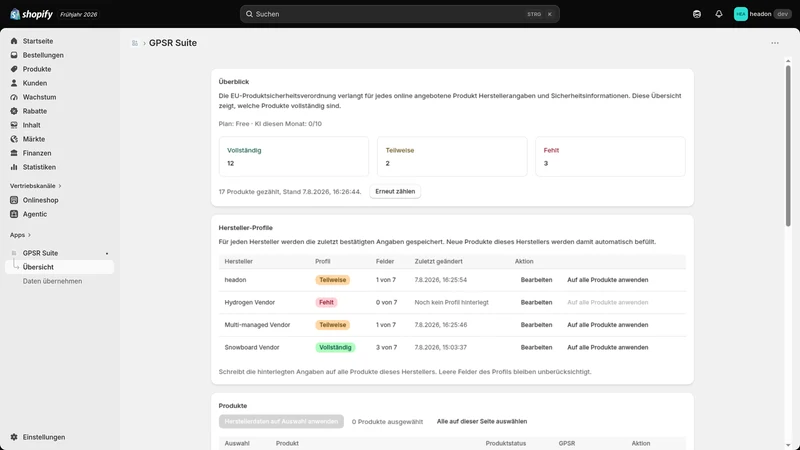This screenshot has width=800, height=450.
Task: Click the Bestellungen orders icon
Action: [14, 55]
